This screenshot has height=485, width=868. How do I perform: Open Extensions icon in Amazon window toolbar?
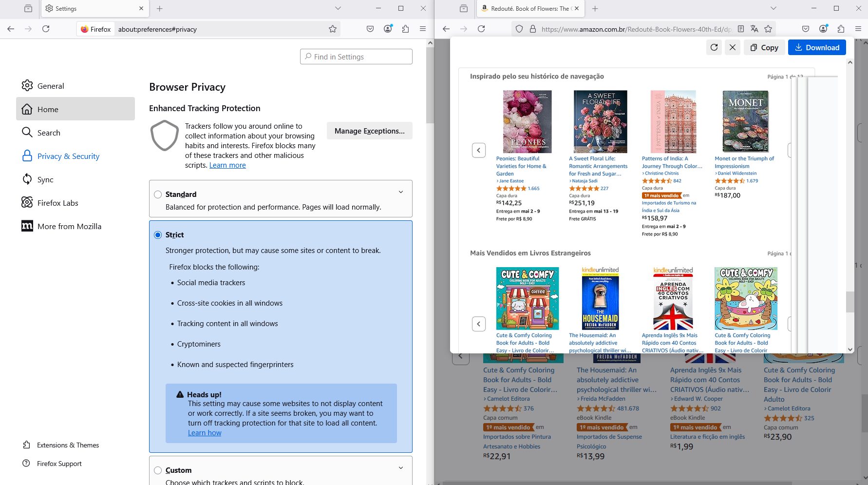(x=841, y=29)
